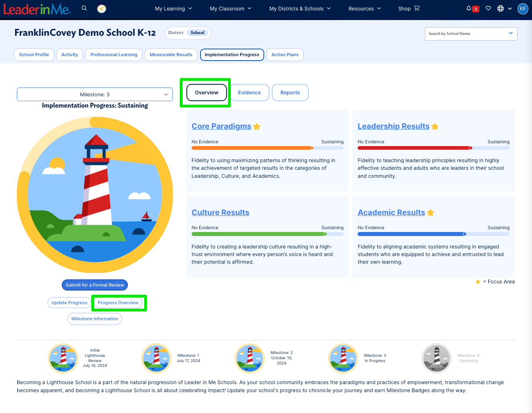
Task: Select the Milestone 1 lighthouse badge
Action: click(157, 358)
